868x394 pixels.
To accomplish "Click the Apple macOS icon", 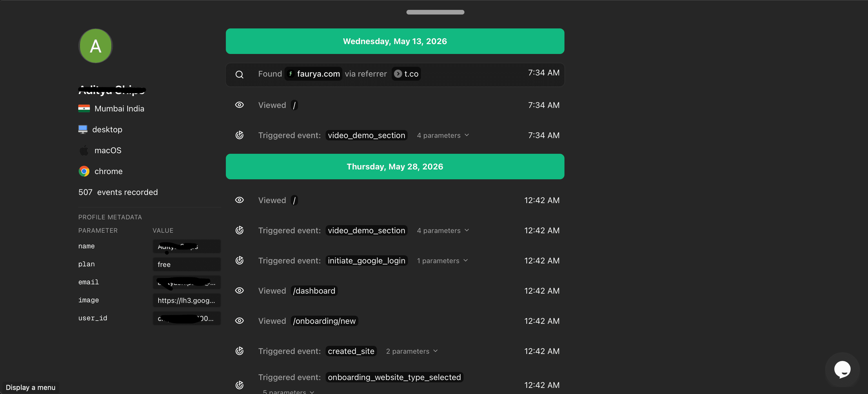I will (x=84, y=151).
